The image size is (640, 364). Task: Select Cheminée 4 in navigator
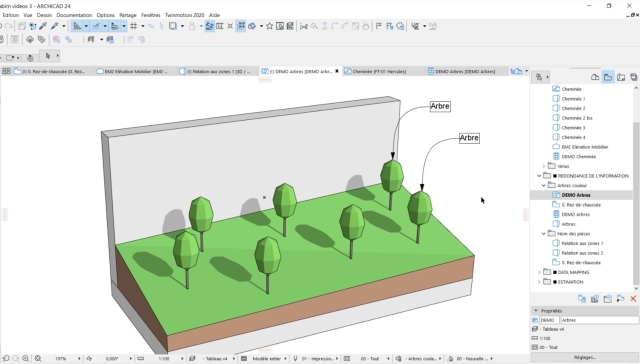[x=573, y=138]
